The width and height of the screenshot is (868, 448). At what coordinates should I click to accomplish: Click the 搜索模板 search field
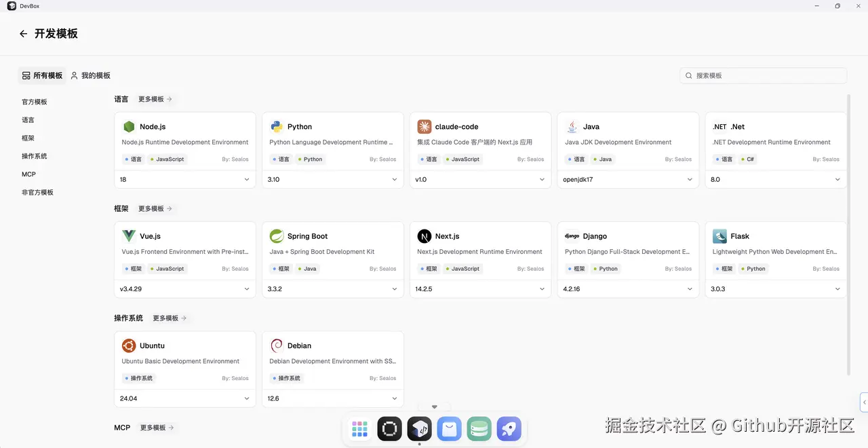(x=764, y=75)
